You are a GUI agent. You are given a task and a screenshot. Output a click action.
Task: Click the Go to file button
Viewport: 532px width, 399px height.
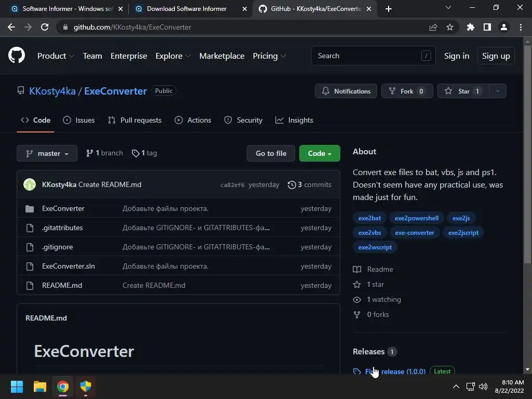(271, 153)
